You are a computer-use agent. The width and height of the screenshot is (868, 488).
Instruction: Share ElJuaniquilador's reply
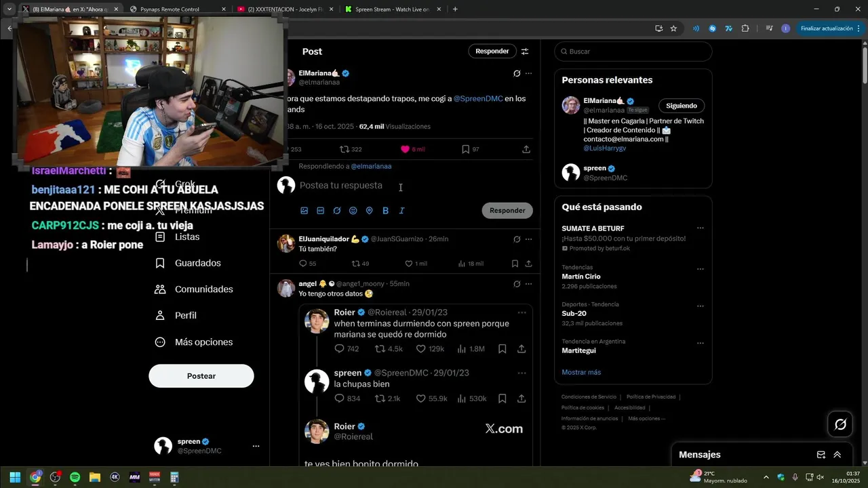(528, 264)
